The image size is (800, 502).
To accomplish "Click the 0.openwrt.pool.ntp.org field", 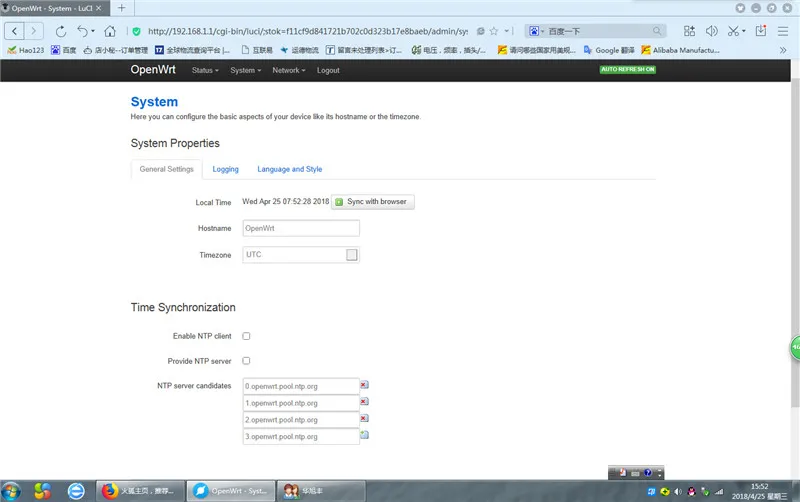I will (x=301, y=386).
